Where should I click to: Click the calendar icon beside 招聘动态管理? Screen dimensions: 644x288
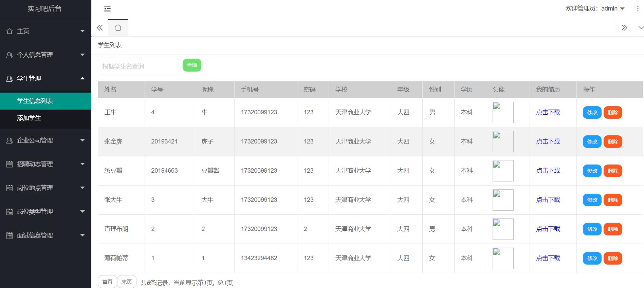click(10, 164)
